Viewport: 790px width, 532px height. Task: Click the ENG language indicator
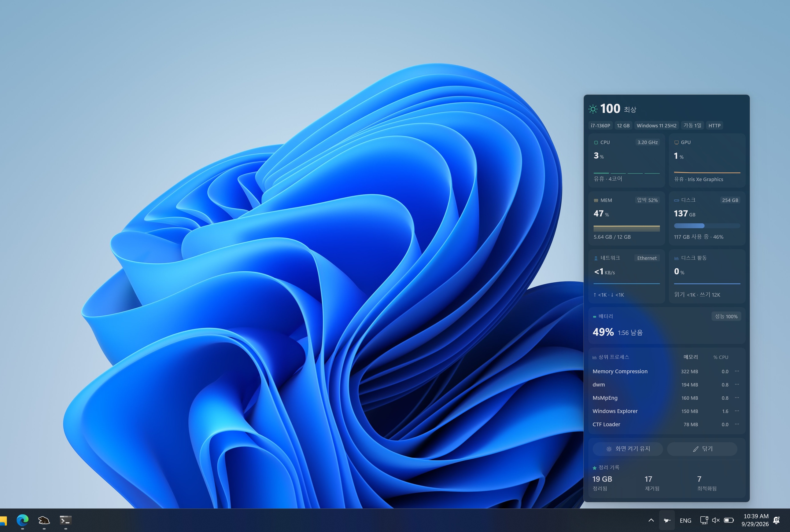click(685, 520)
